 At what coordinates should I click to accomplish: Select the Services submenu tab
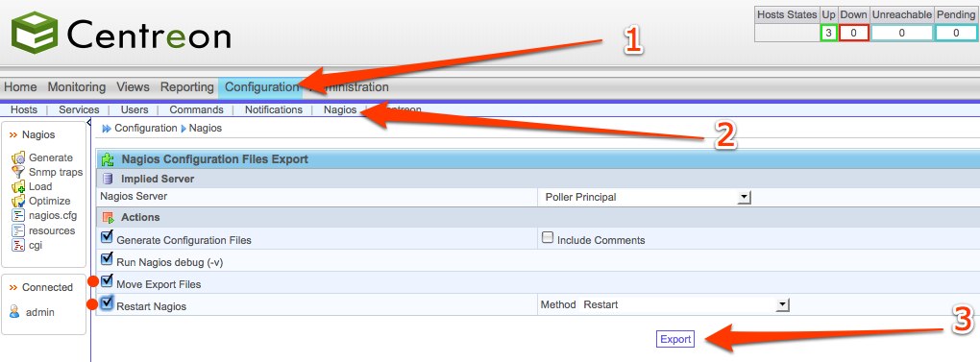point(79,109)
